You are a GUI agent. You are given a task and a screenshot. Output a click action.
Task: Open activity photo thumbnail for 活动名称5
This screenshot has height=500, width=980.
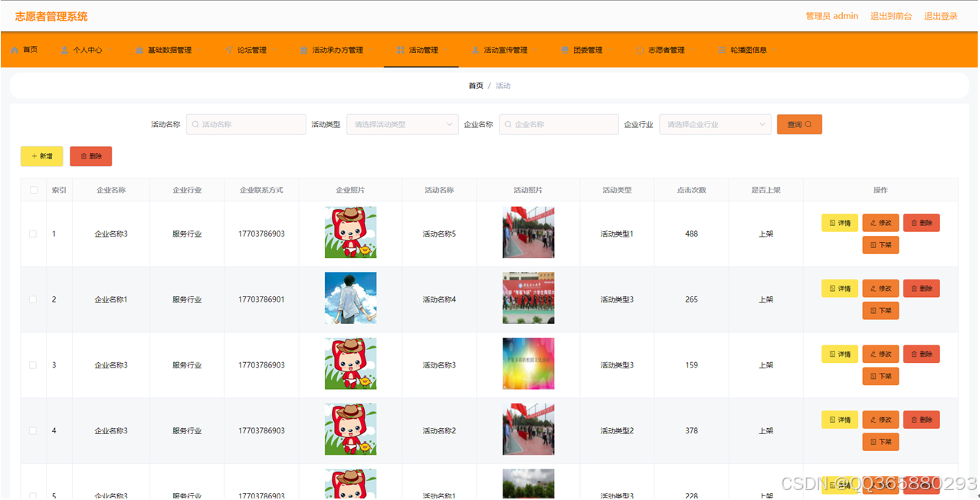[x=528, y=232]
